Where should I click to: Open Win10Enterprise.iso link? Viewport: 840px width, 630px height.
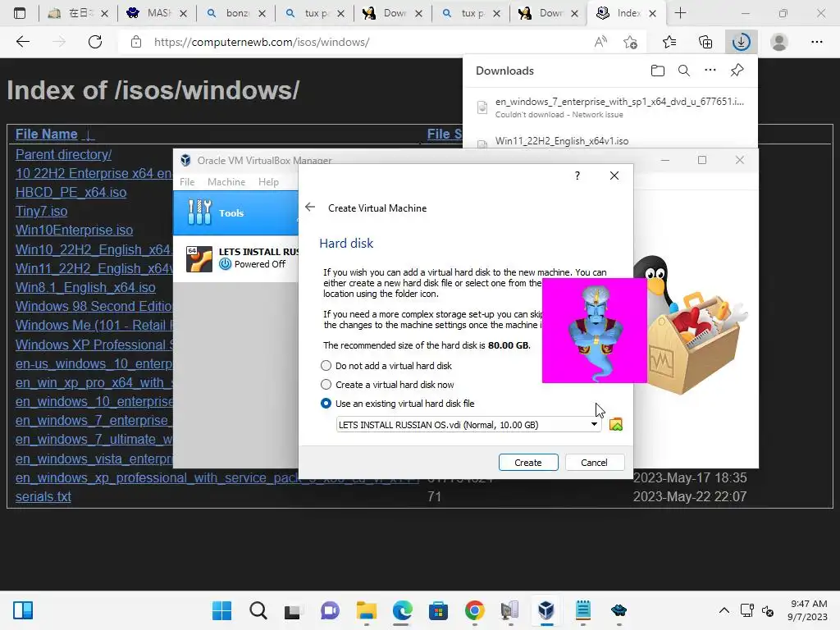74,230
